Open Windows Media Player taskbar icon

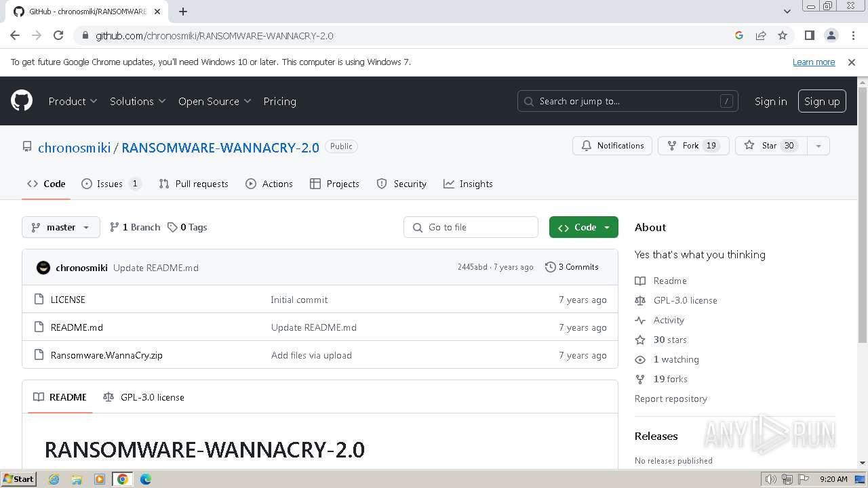point(100,479)
